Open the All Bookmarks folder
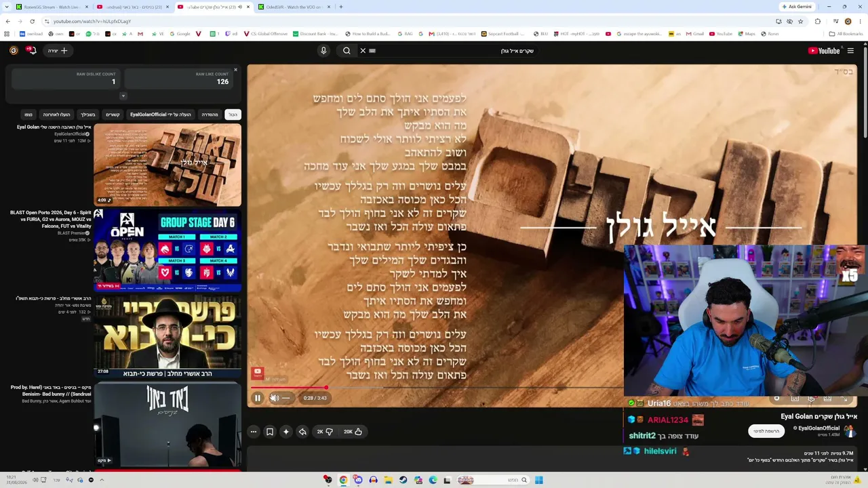 (x=846, y=34)
